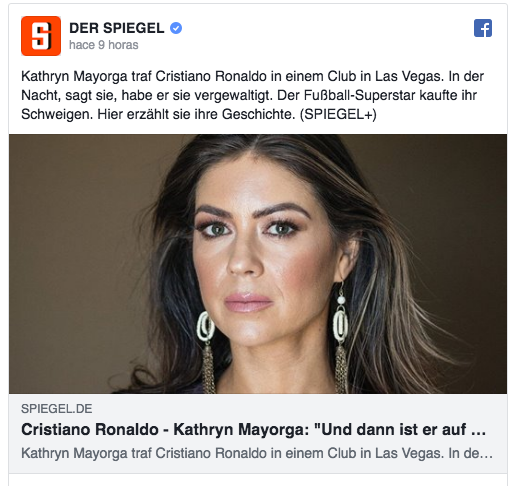Viewport: 518px width, 486px height.
Task: Click "Kathryn Mayorga" at the post text start
Action: click(74, 76)
